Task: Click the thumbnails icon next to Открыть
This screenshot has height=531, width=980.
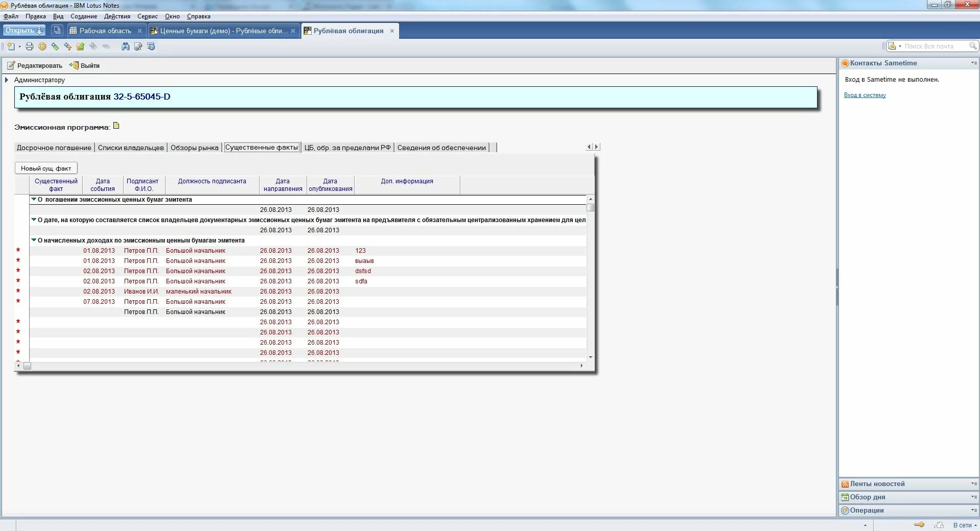Action: point(57,31)
